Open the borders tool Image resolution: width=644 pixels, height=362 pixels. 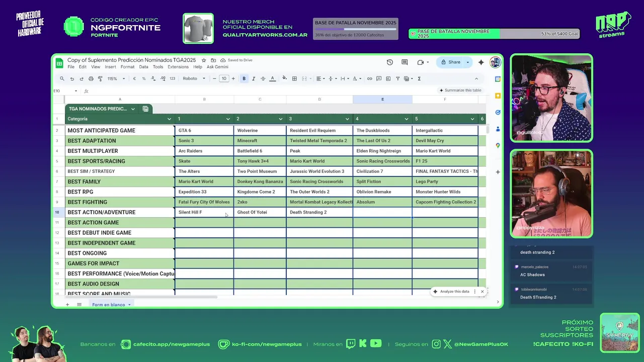294,78
